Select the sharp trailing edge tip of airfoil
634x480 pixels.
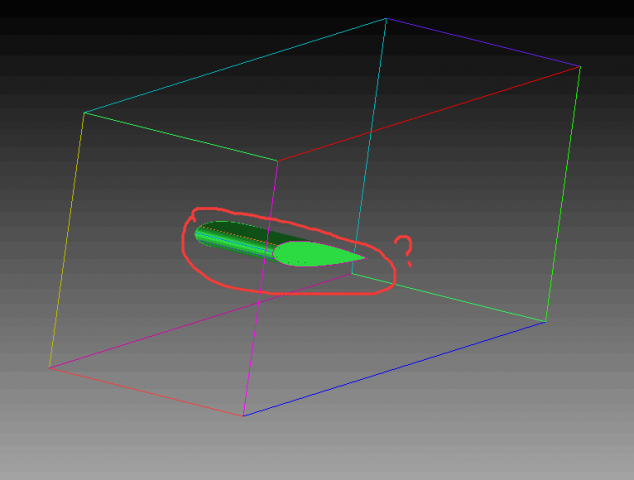click(364, 257)
